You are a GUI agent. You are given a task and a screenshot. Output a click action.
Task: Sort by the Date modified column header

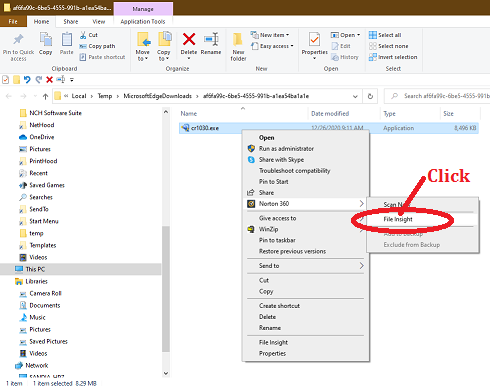[330, 114]
